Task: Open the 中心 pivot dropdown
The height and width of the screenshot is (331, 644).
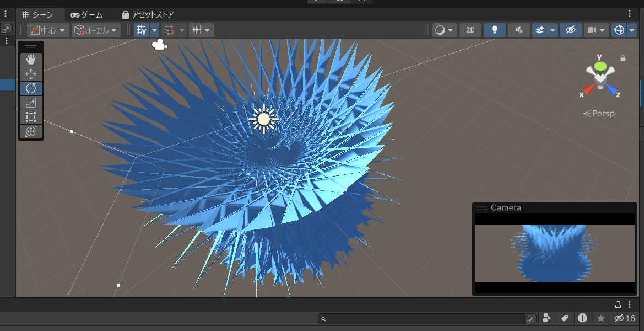Action: pos(48,30)
